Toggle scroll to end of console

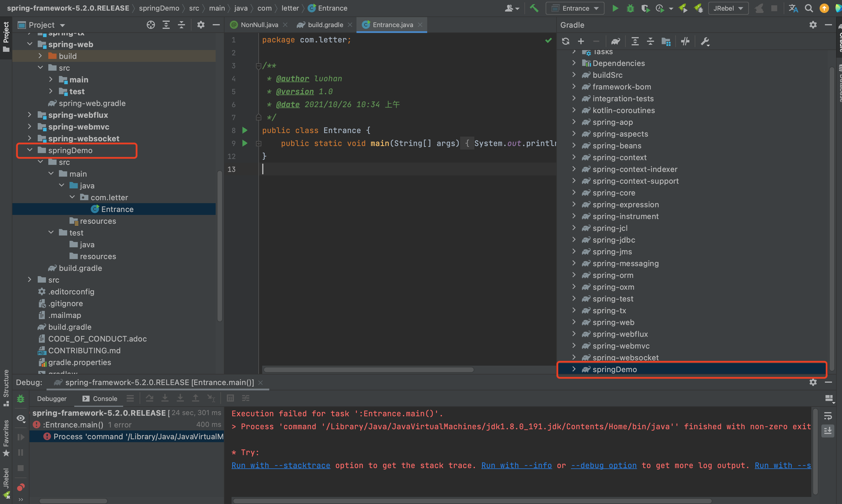[828, 431]
